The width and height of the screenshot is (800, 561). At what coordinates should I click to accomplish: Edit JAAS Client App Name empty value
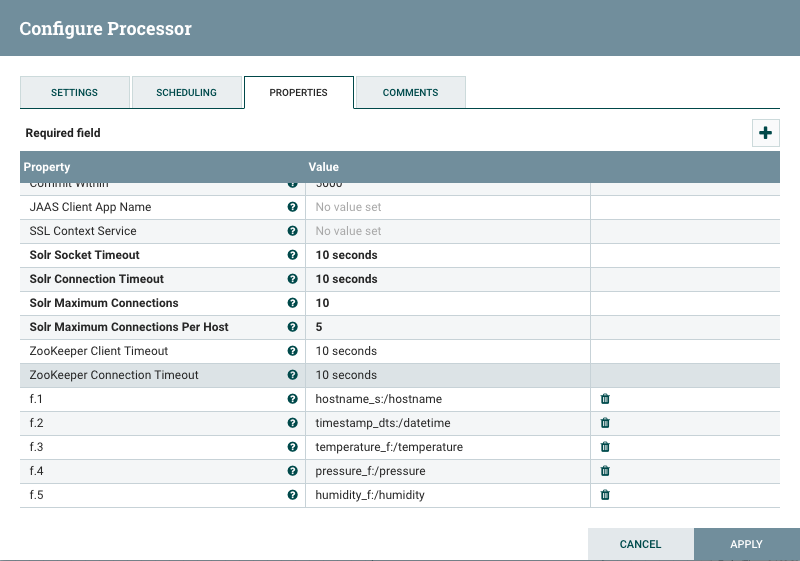448,207
